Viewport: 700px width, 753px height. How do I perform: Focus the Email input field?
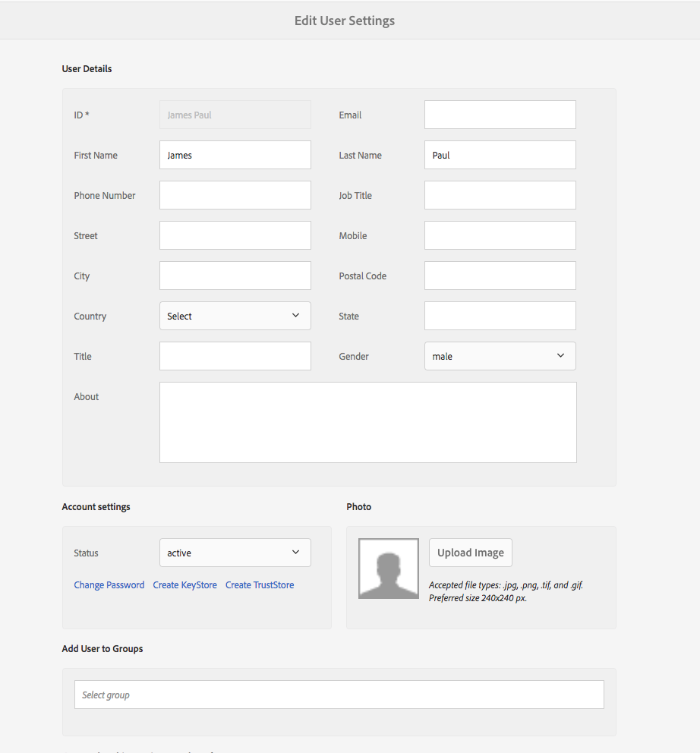click(x=500, y=115)
